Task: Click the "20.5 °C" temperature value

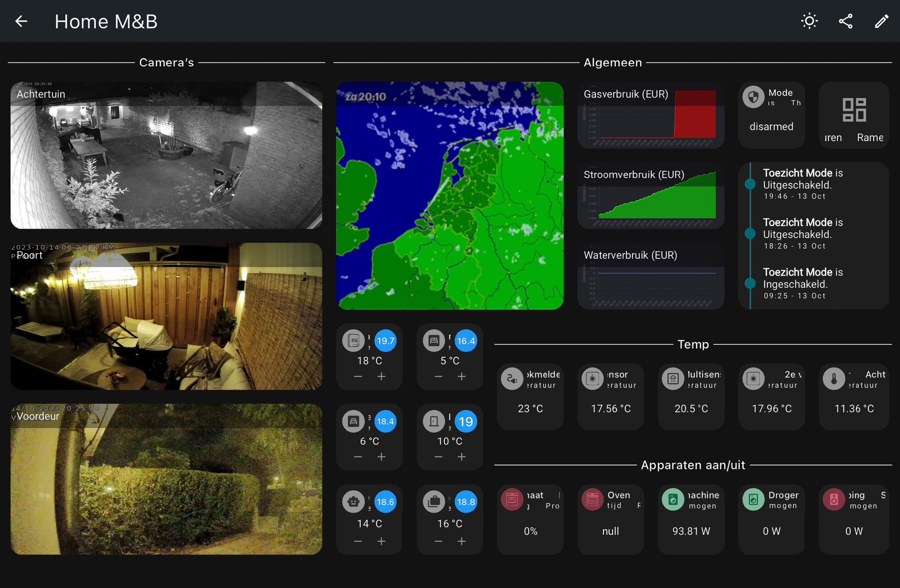Action: click(691, 409)
